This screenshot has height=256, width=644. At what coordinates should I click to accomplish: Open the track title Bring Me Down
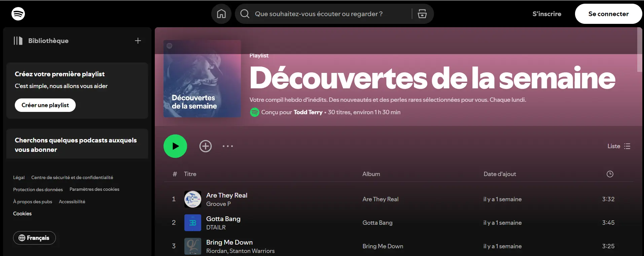(229, 242)
